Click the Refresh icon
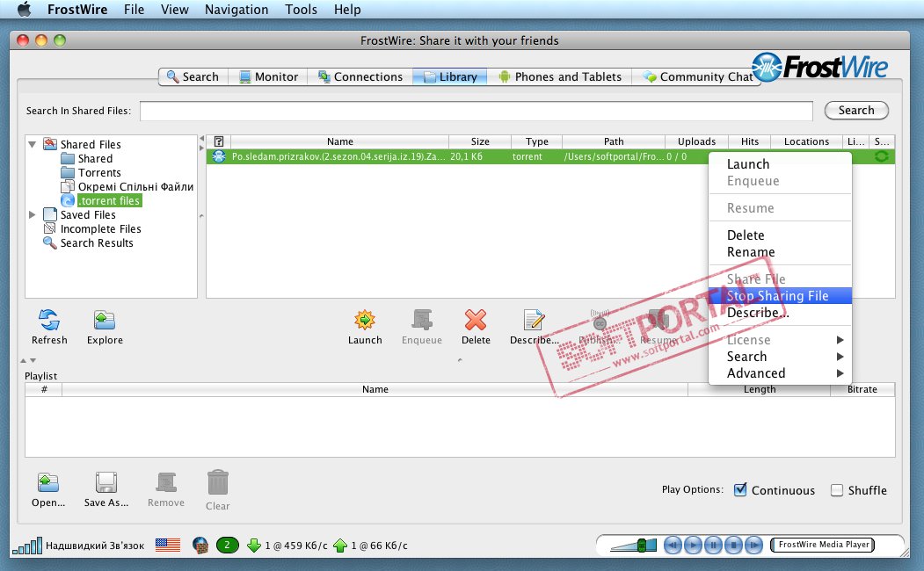This screenshot has height=571, width=924. pyautogui.click(x=49, y=321)
